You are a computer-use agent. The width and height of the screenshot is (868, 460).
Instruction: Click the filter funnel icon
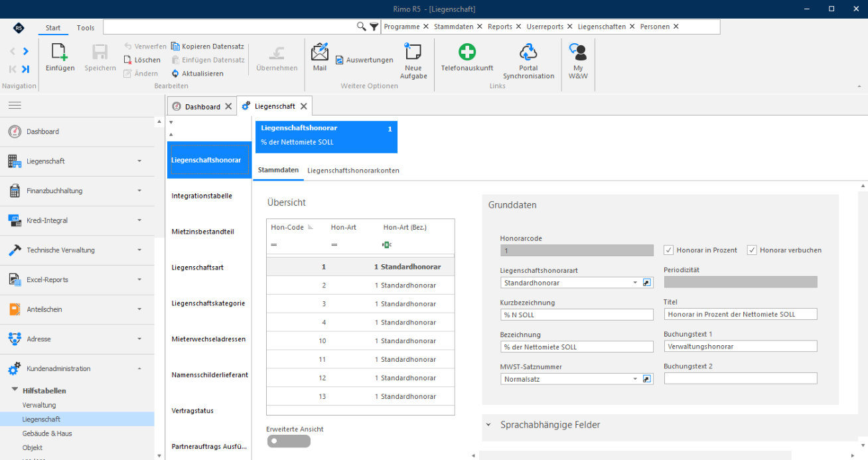click(x=374, y=27)
